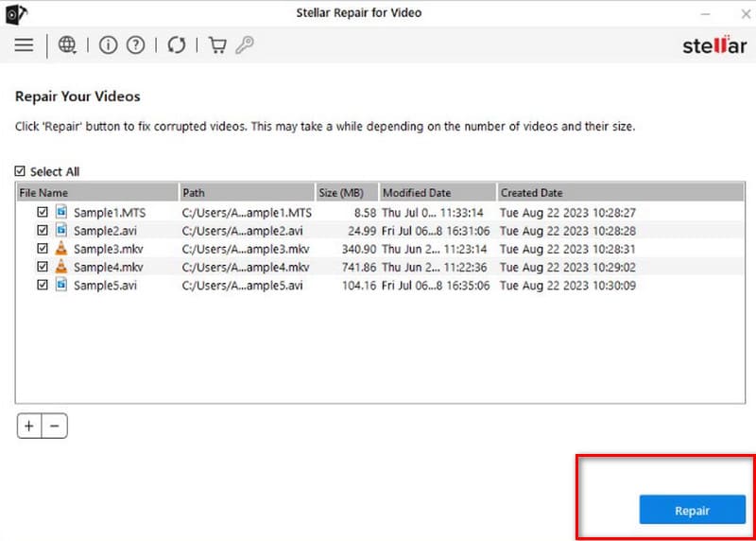Sort by File Name column header
The width and height of the screenshot is (756, 541).
[96, 192]
